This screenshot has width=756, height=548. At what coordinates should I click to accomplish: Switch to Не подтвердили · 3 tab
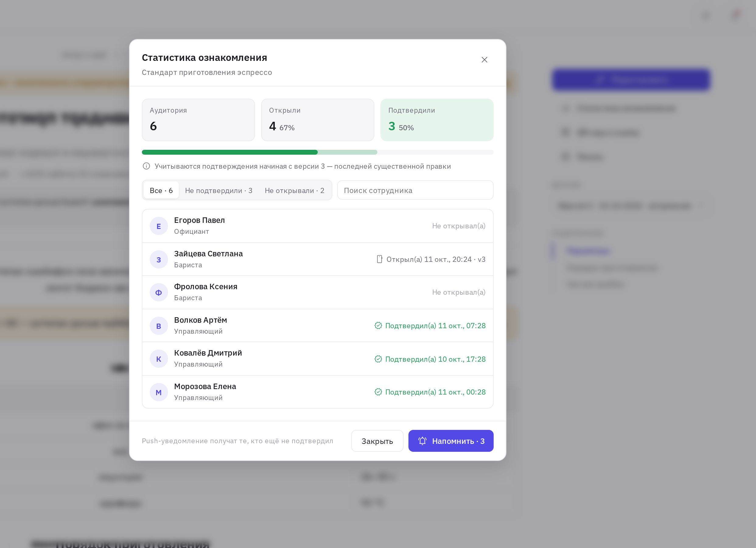pyautogui.click(x=219, y=191)
